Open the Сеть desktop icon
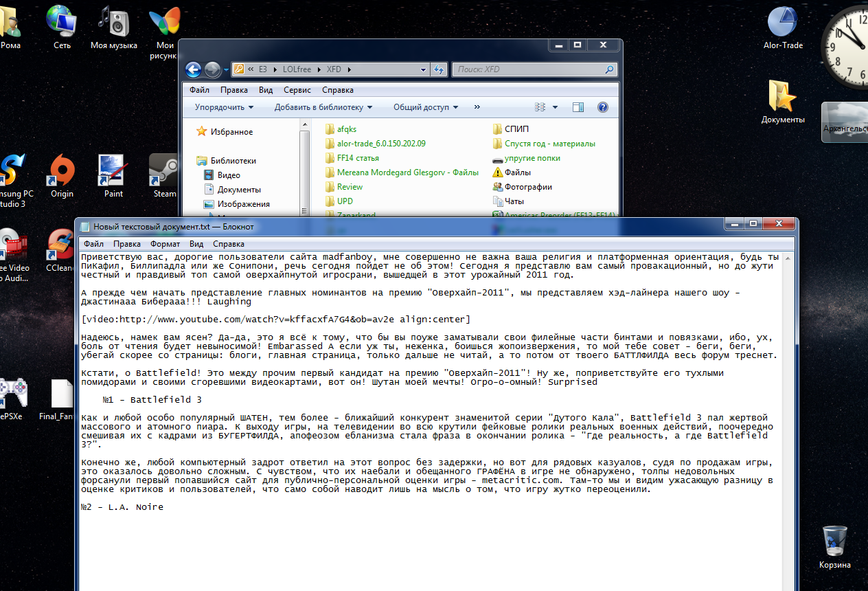 coord(62,27)
